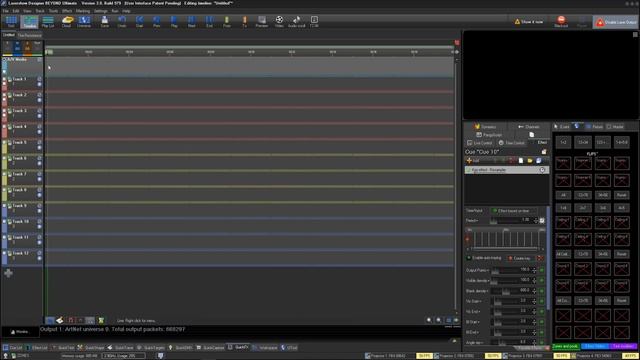Click the 1+2 zone button

point(563,142)
